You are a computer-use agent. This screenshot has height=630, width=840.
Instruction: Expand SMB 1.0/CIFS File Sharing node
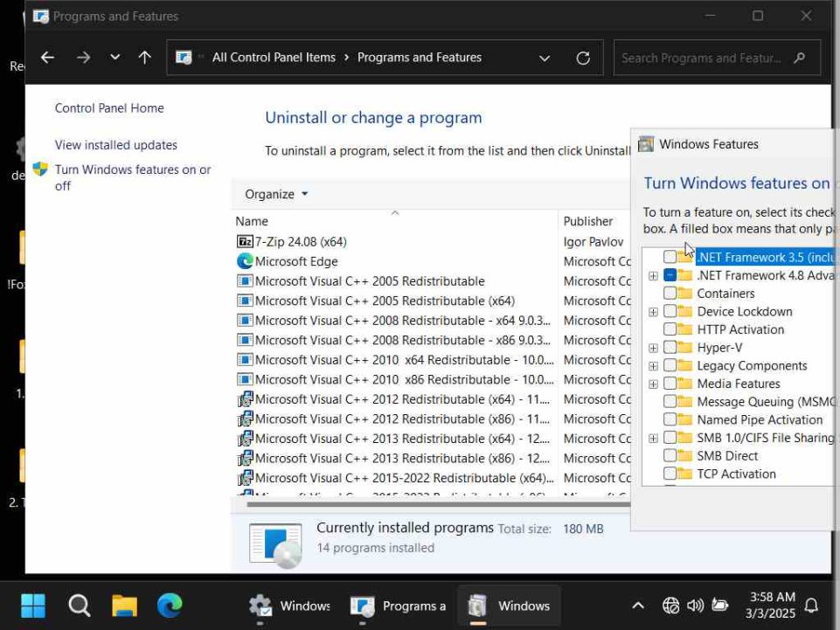pyautogui.click(x=653, y=439)
